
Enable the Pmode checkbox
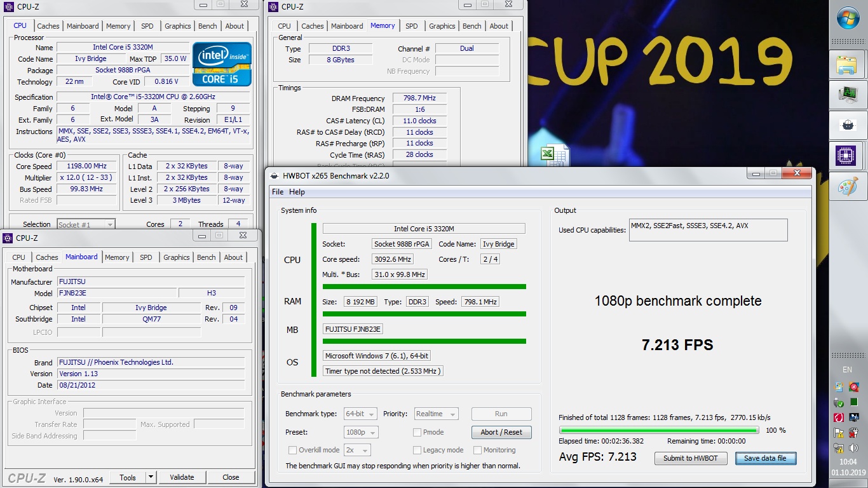click(x=417, y=432)
